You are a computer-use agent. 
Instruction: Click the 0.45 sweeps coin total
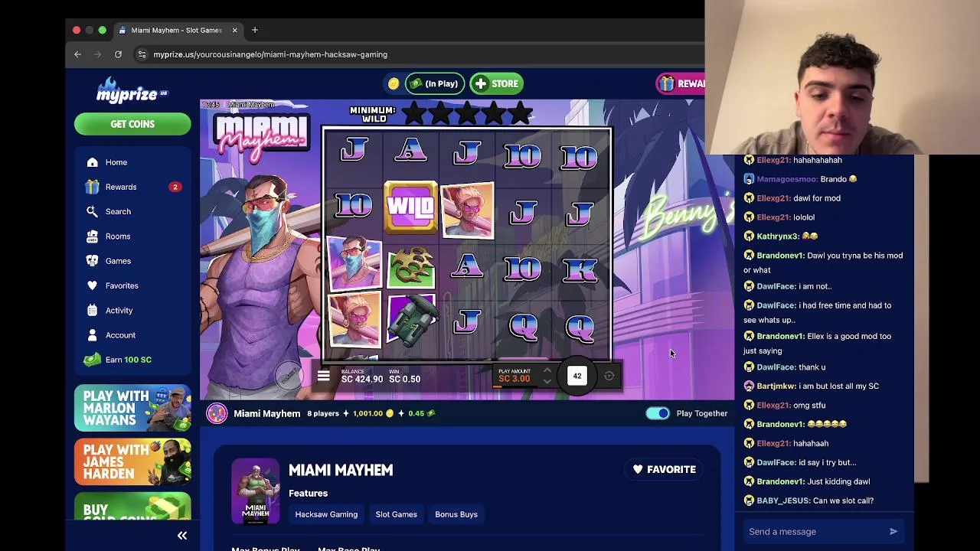(x=422, y=413)
